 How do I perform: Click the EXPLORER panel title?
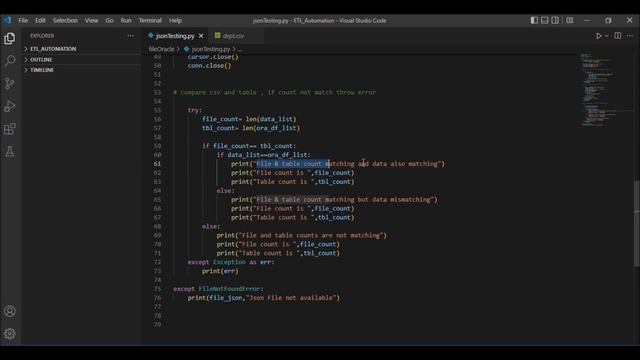point(42,36)
